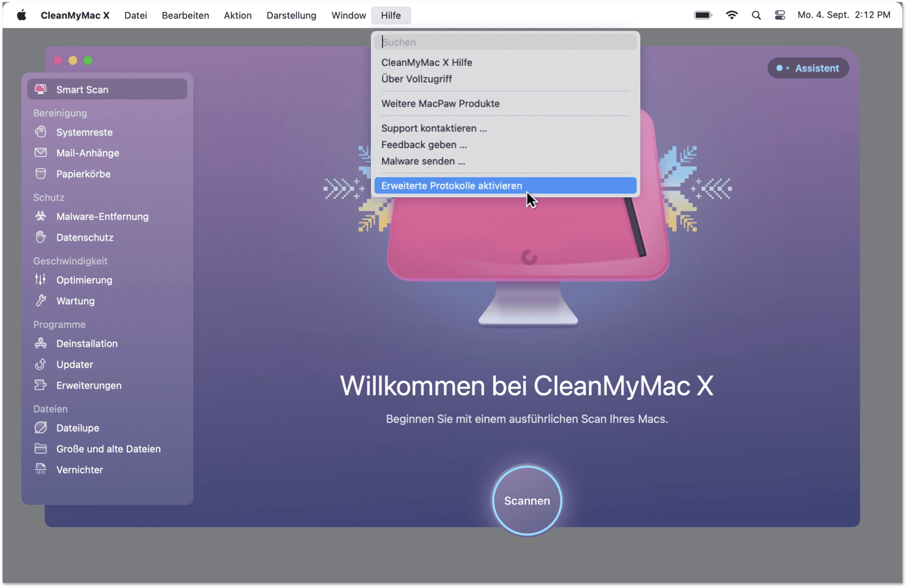Click the Smart Scan sidebar icon
Viewport: 907px width, 588px height.
point(41,89)
